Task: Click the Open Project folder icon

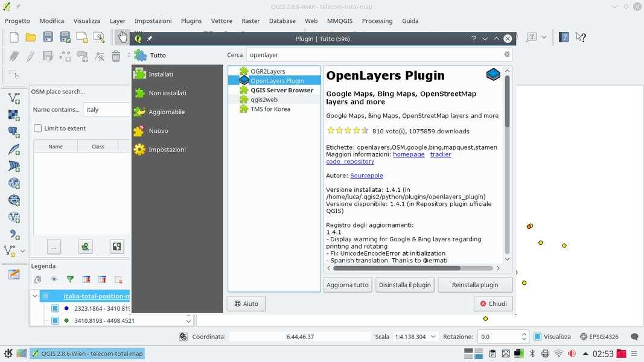Action: pos(31,37)
